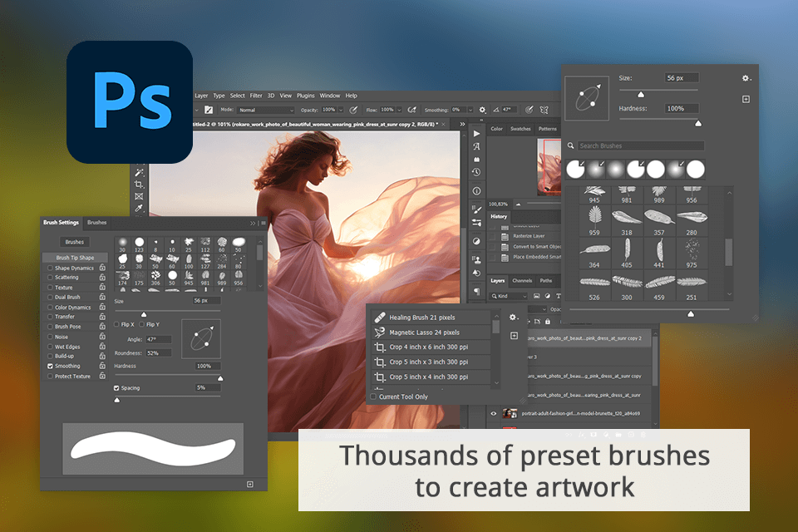Filter layers by pixel layer icon
Viewport: 798px width, 532px height.
point(536,296)
